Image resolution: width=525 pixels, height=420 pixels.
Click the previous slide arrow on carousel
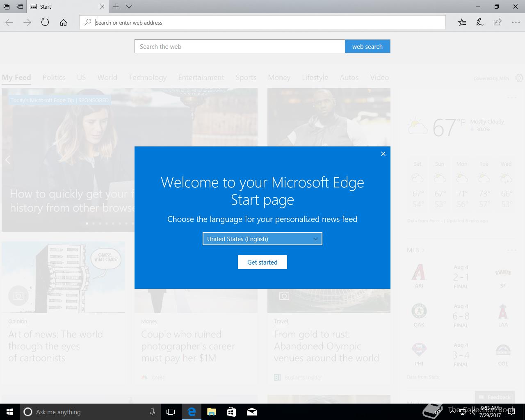8,160
